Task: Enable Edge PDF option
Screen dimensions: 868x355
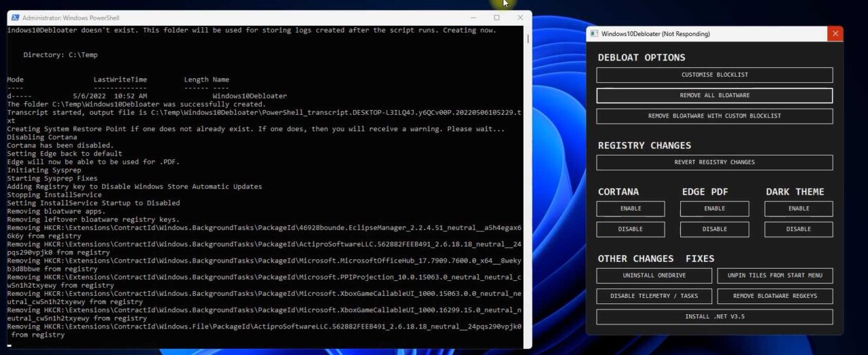Action: point(715,208)
